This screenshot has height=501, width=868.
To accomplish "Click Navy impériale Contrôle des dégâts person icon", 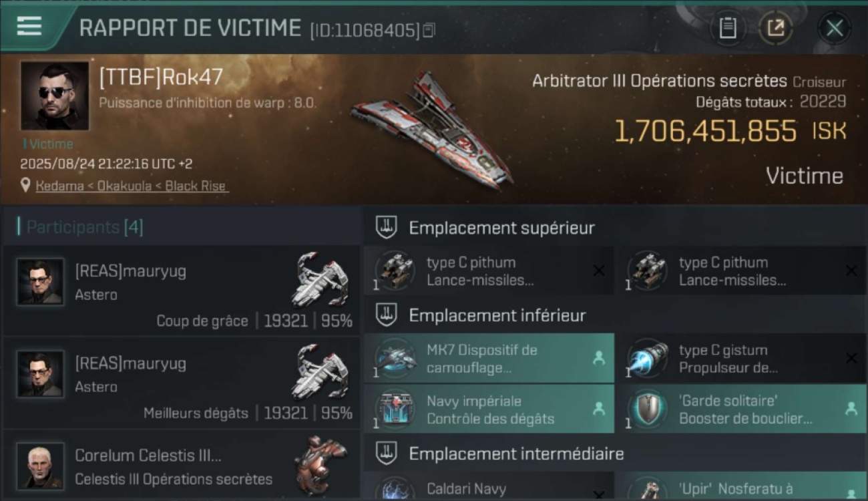I will pos(599,409).
